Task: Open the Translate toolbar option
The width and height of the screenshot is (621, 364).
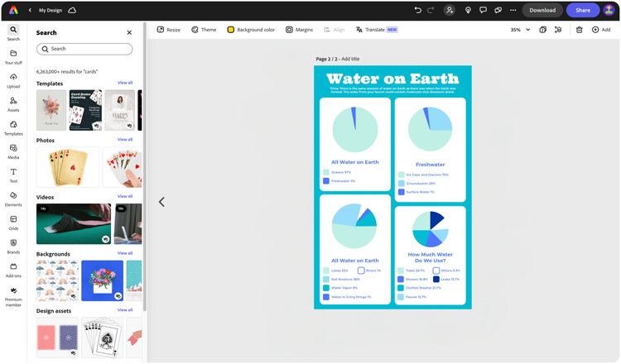Action: pyautogui.click(x=377, y=30)
